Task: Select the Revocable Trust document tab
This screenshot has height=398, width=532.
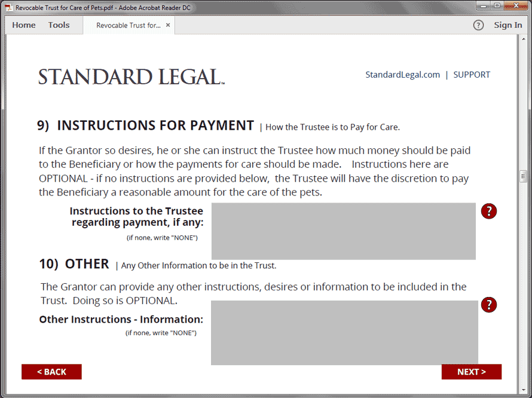Action: pos(128,26)
